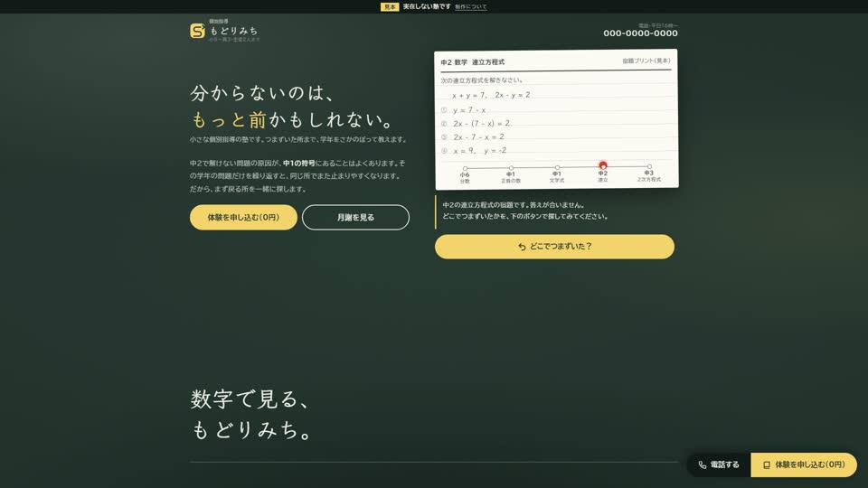Select the 小6 分数 timeline marker

[x=465, y=168]
